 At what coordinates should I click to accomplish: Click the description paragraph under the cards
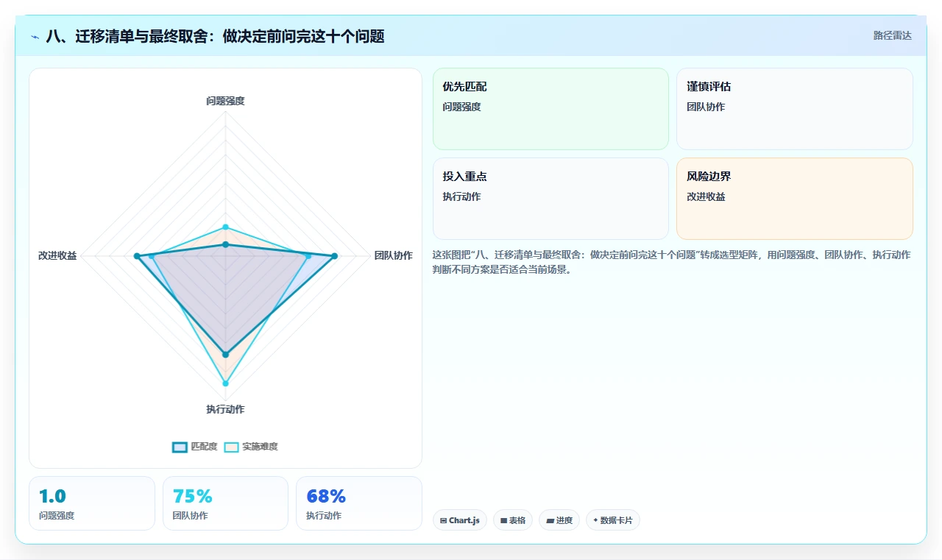tap(672, 262)
